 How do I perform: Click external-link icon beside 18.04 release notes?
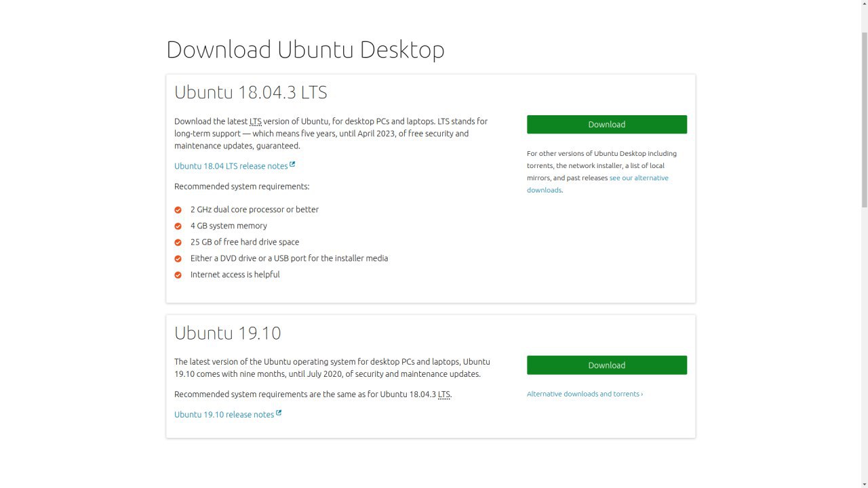(x=292, y=164)
